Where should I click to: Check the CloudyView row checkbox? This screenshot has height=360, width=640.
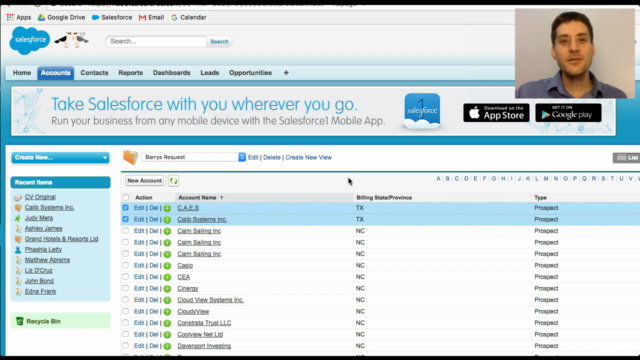125,311
